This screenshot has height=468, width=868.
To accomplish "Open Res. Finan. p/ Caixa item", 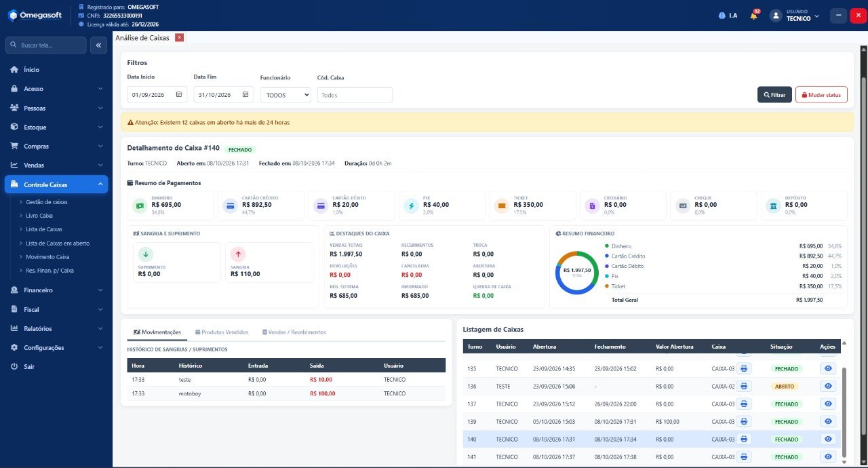I will 50,271.
